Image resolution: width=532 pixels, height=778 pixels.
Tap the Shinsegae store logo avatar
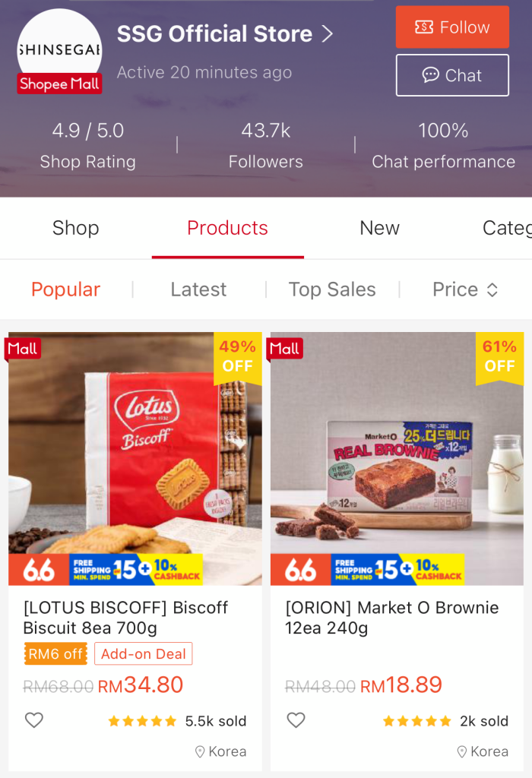click(x=59, y=44)
